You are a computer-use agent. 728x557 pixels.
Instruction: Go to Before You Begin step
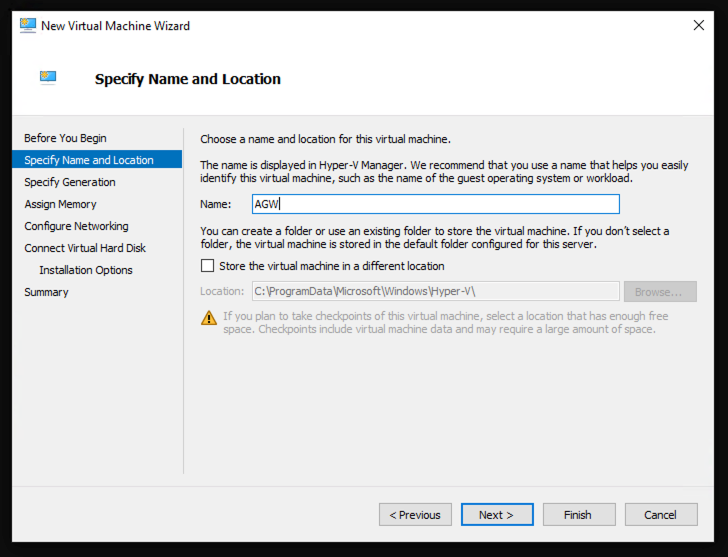65,138
